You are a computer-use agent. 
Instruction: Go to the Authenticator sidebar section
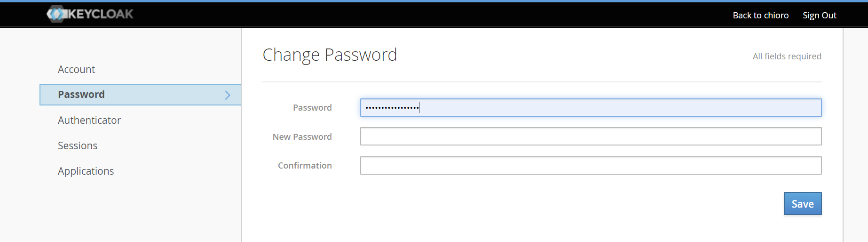click(x=89, y=121)
